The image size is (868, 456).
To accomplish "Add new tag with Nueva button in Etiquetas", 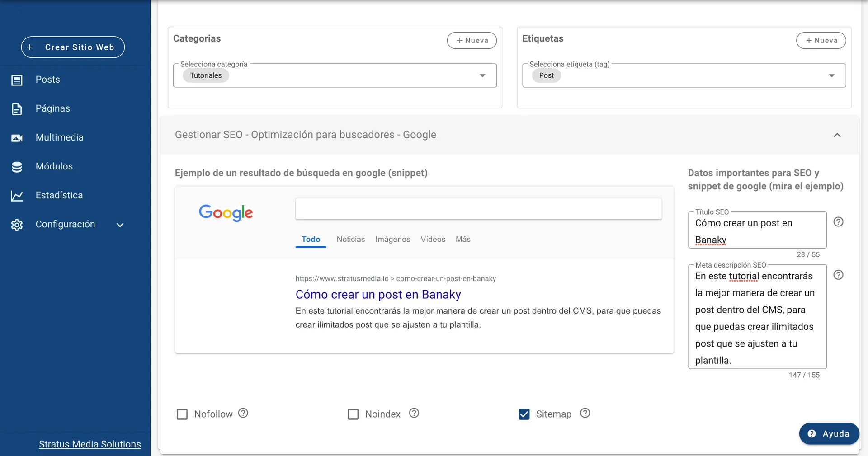I will tap(821, 40).
